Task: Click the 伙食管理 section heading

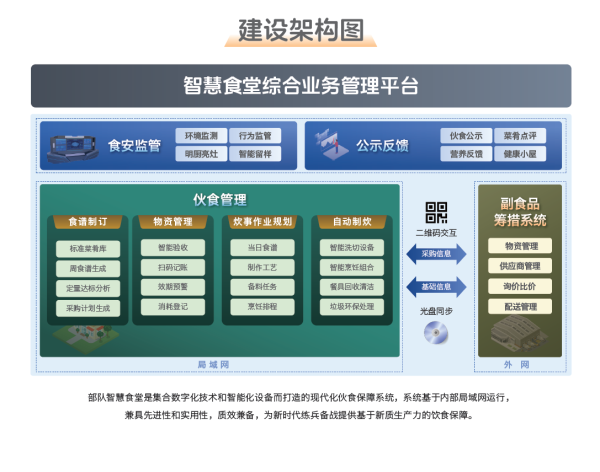Action: coord(220,199)
